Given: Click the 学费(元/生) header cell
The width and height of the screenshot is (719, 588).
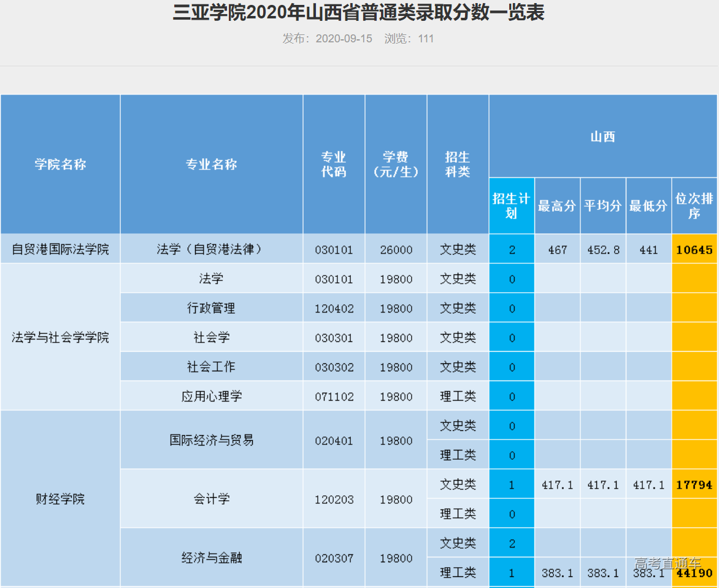Looking at the screenshot, I should (396, 164).
